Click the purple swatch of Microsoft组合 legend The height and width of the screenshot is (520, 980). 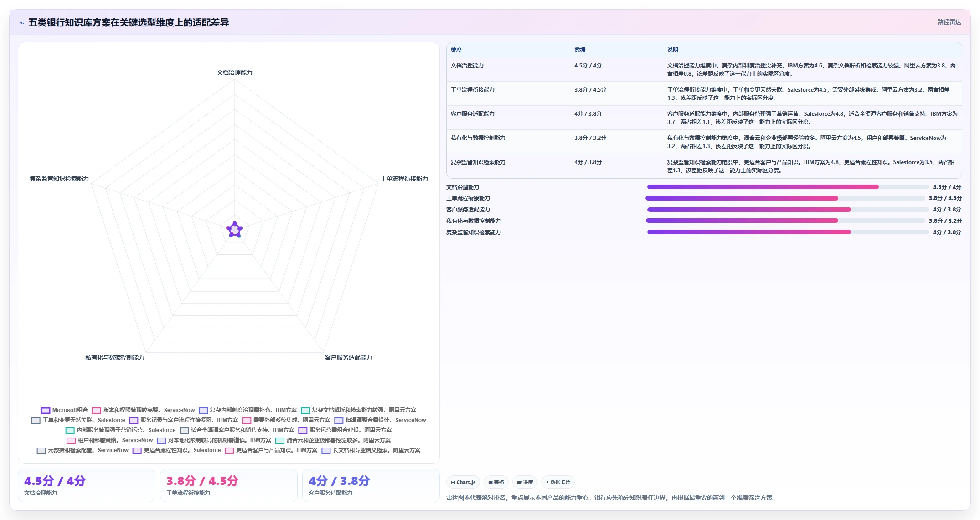(x=45, y=410)
